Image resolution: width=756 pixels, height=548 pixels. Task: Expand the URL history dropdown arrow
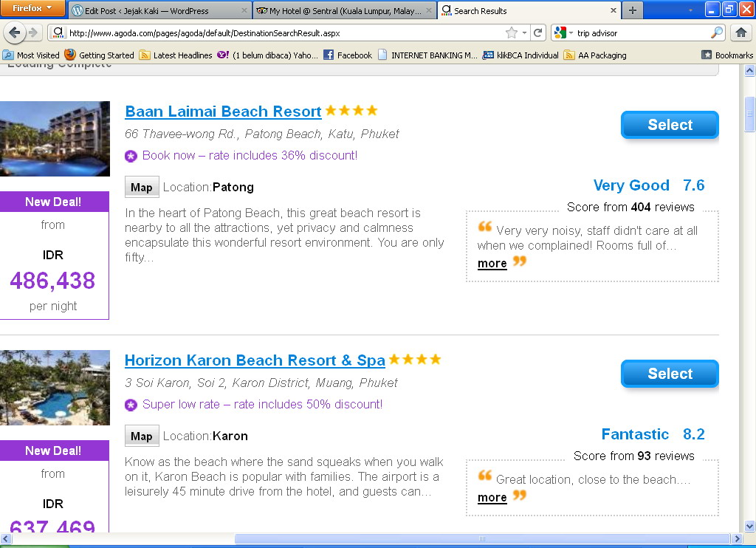525,33
